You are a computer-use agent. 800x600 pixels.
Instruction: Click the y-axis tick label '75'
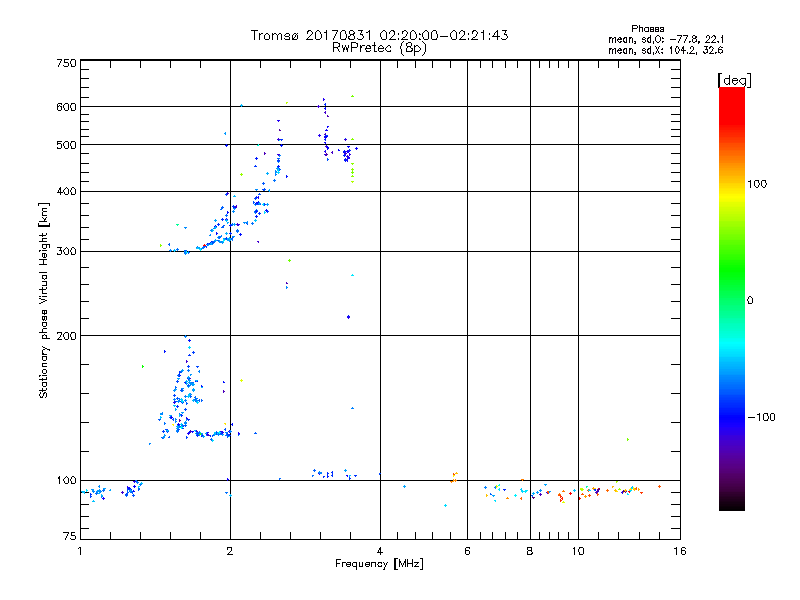[70, 536]
